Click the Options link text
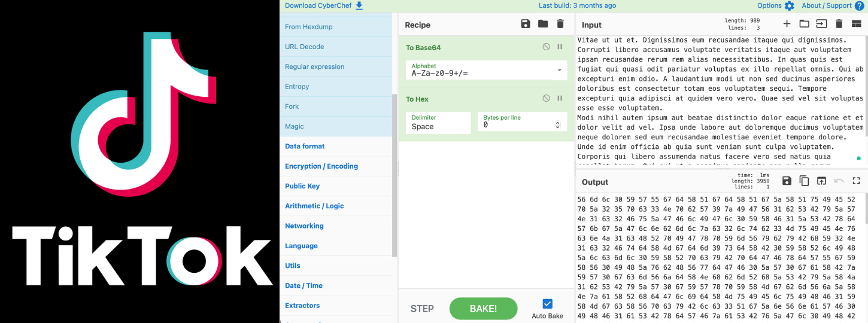Viewport: 868px width, 323px height. point(769,5)
